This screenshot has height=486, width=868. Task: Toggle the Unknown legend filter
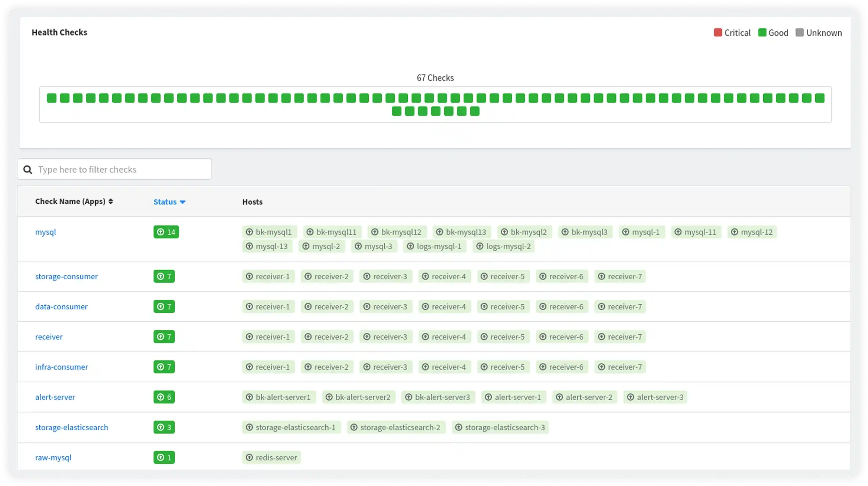[819, 33]
